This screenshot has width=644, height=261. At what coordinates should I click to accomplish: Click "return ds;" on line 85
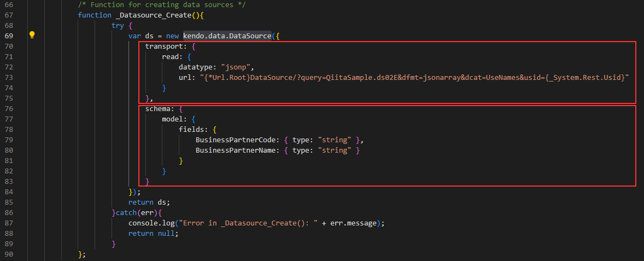click(149, 202)
